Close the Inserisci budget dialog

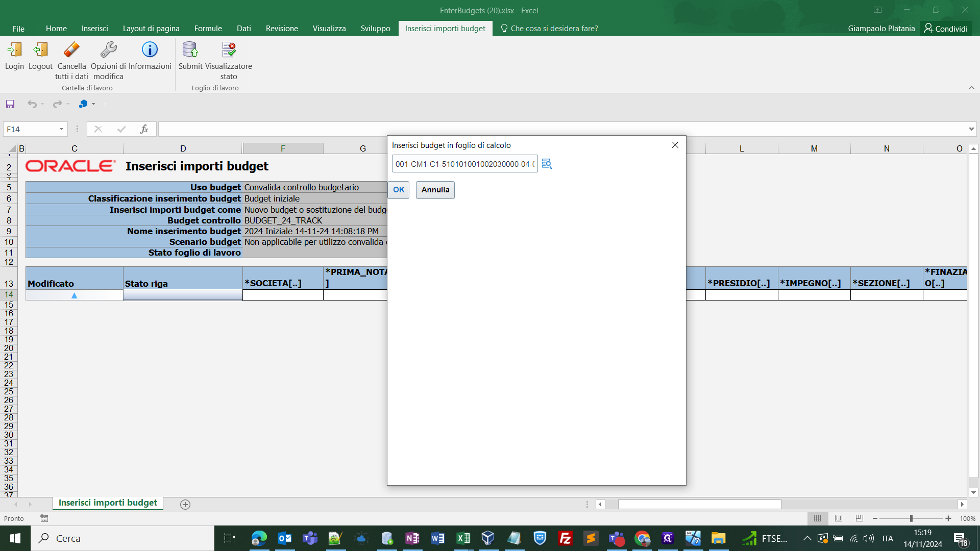point(675,145)
